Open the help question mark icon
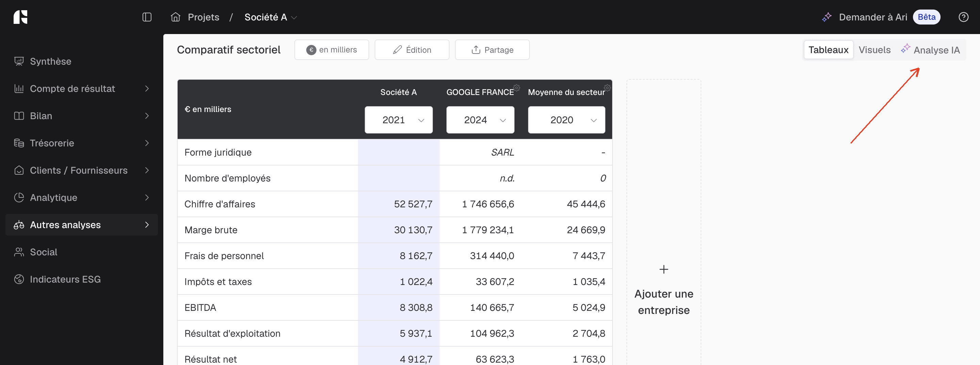Viewport: 980px width, 365px height. (963, 17)
